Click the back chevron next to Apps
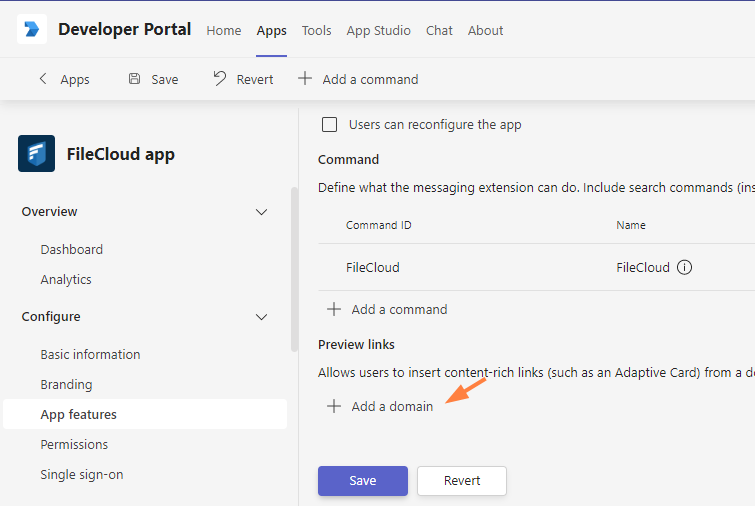The image size is (755, 506). click(42, 79)
